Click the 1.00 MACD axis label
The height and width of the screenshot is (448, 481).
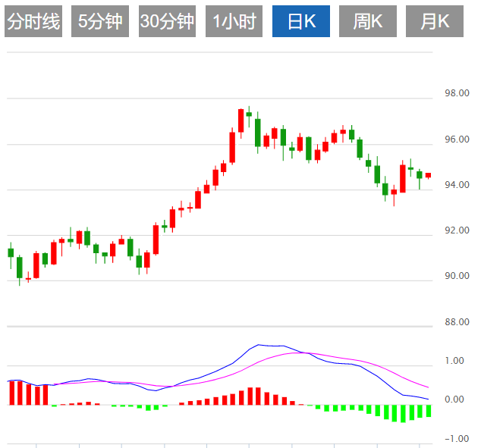pyautogui.click(x=454, y=361)
